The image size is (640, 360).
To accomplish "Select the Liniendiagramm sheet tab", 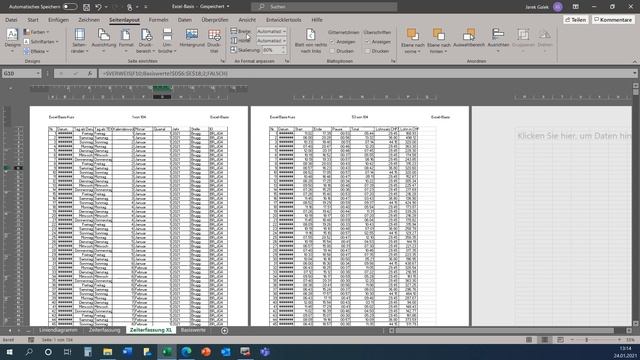I will (x=58, y=330).
